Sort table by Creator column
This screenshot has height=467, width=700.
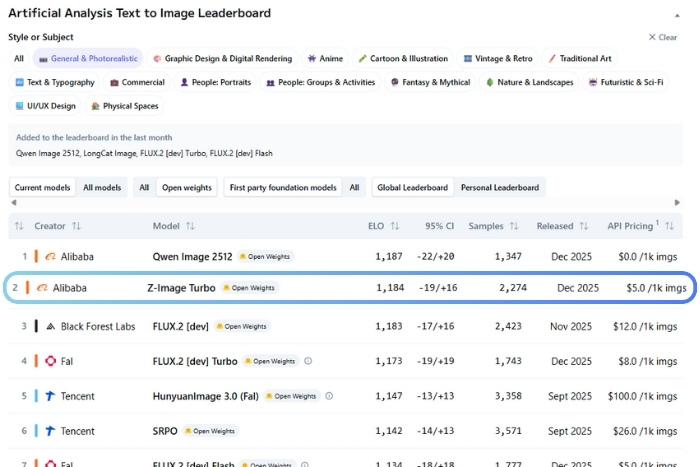(x=76, y=226)
